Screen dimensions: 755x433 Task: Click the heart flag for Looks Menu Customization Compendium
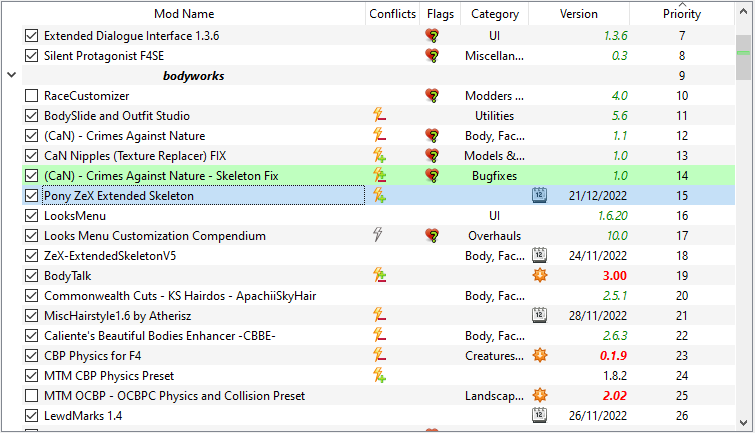click(x=432, y=236)
